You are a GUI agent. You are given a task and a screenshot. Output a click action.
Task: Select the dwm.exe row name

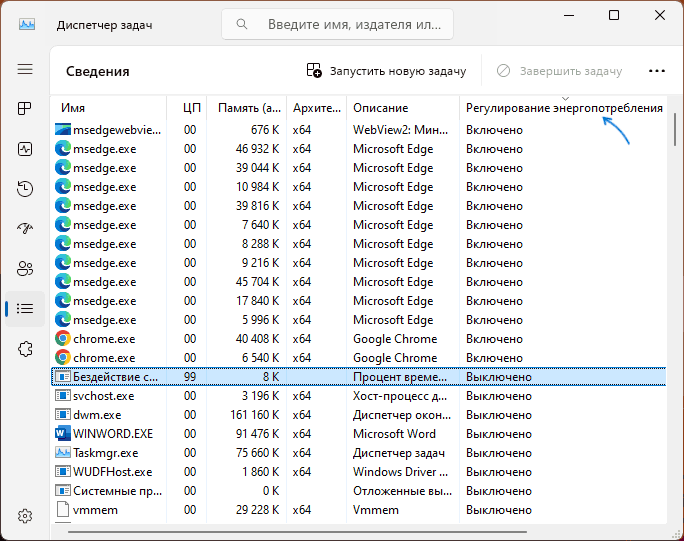click(97, 415)
